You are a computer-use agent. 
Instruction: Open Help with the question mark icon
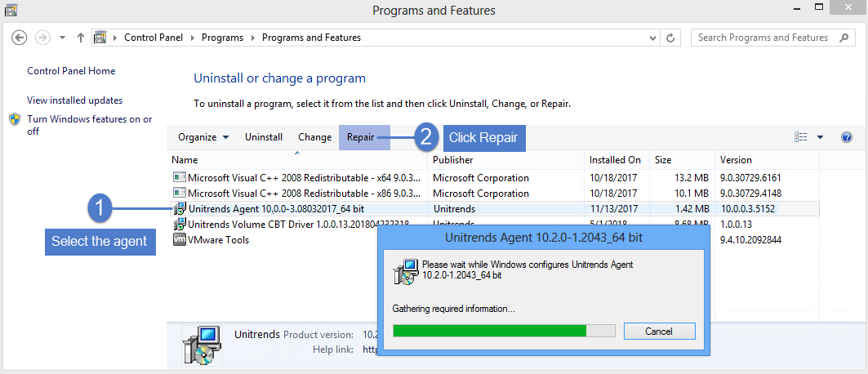[847, 137]
